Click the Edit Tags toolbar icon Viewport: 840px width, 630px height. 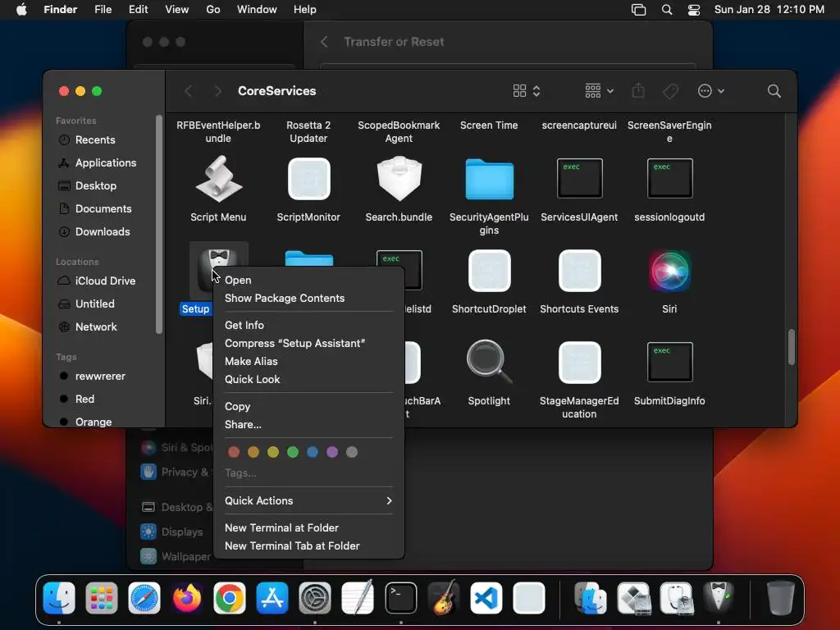[x=670, y=91]
